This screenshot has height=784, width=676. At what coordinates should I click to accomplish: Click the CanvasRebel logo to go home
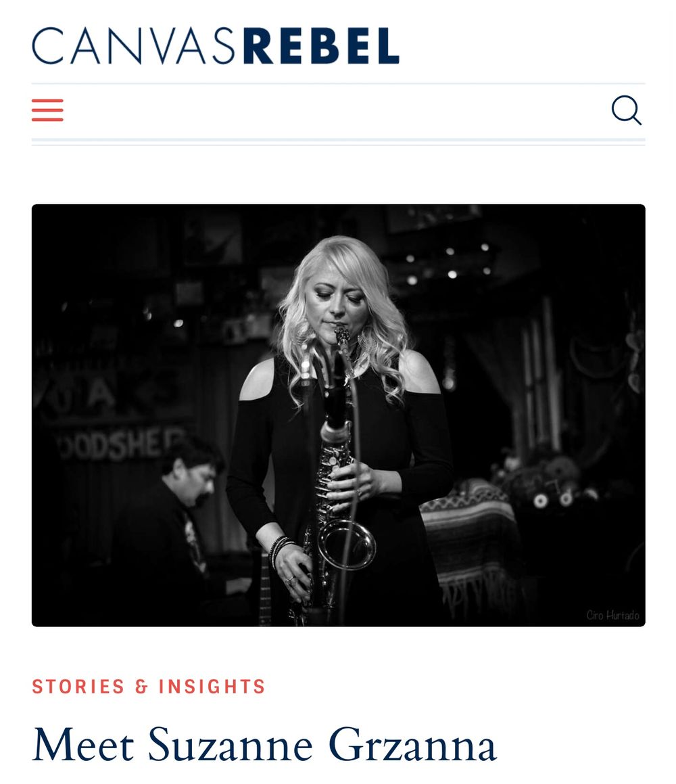[216, 45]
